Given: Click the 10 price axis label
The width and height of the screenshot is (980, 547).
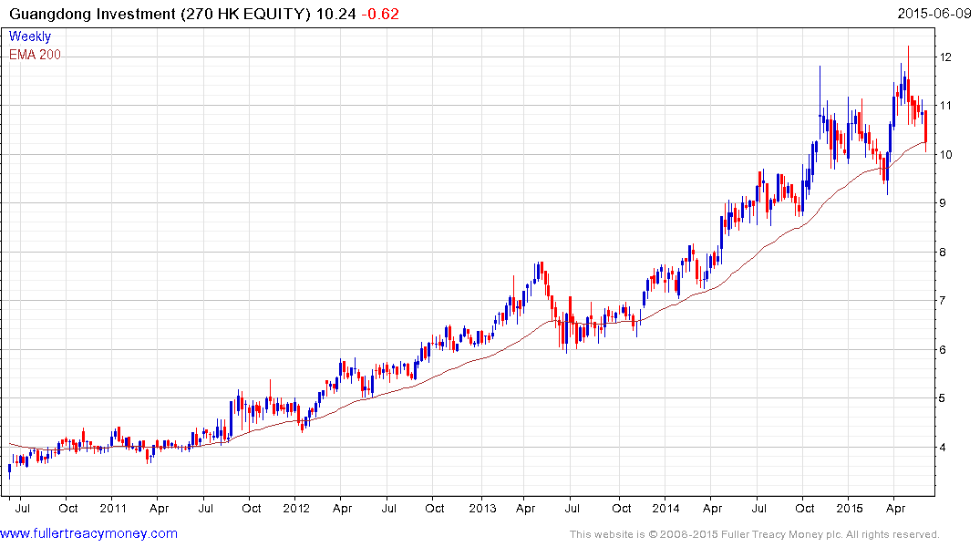Looking at the screenshot, I should tap(945, 154).
